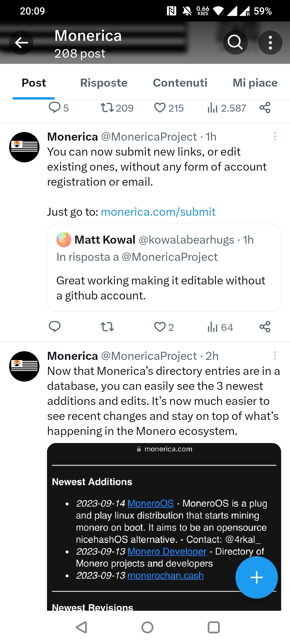290x644 pixels.
Task: Open search on Monerica profile
Action: (x=235, y=43)
